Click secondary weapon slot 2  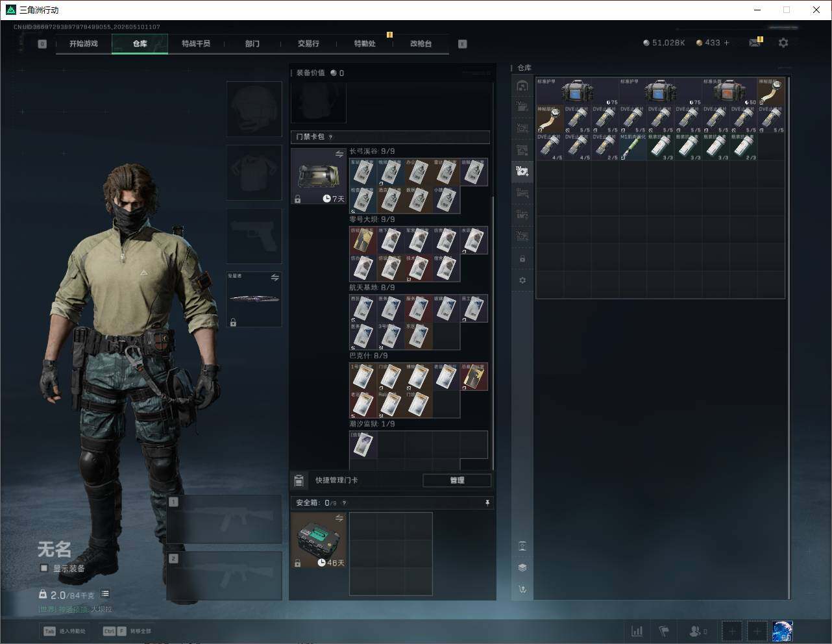click(x=225, y=576)
